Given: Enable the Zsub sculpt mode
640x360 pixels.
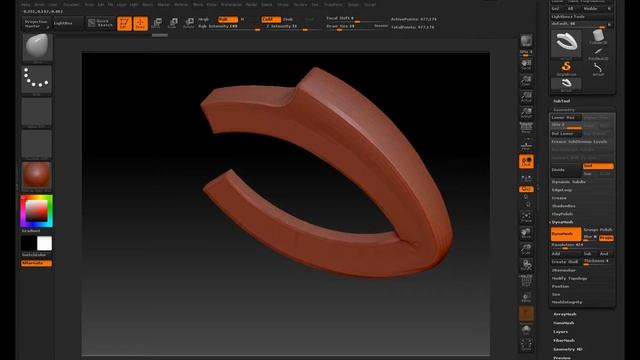Looking at the screenshot, I should click(289, 19).
